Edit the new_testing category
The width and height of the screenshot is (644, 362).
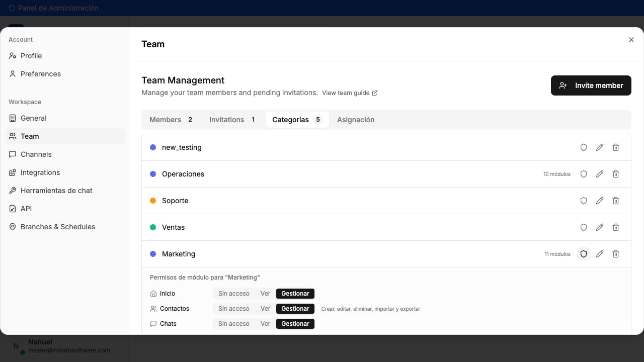600,147
